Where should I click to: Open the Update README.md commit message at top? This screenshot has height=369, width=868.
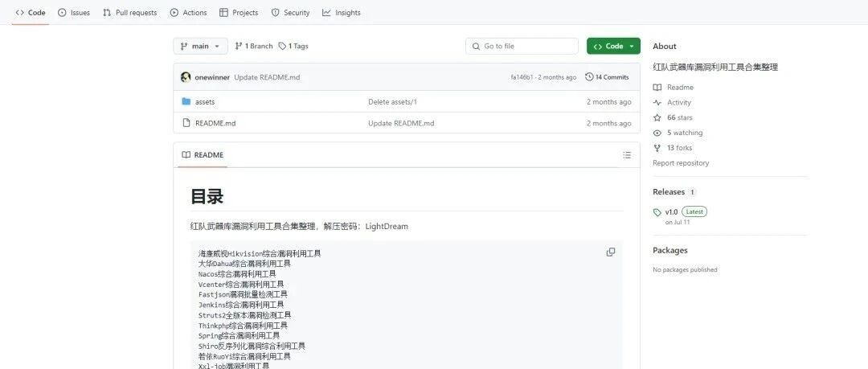(267, 77)
